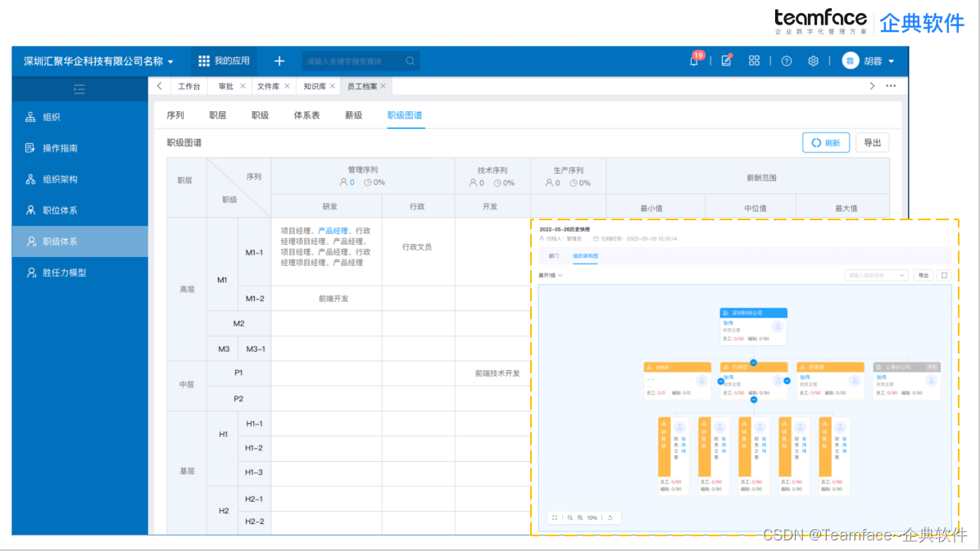The height and width of the screenshot is (551, 980).
Task: Click fullscreen icon beside snapshot 导出 button
Action: (945, 275)
